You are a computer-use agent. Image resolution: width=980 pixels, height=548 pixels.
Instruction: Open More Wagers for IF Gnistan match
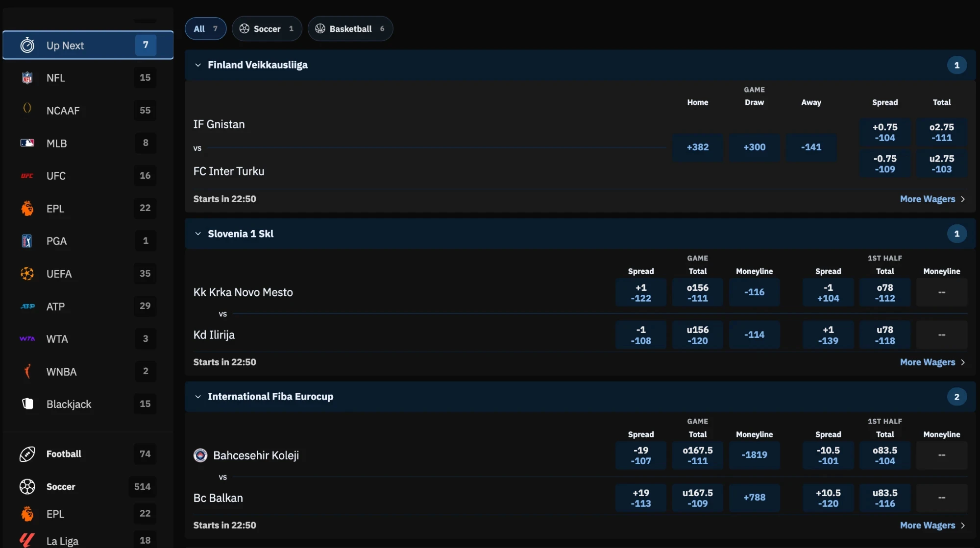click(932, 199)
